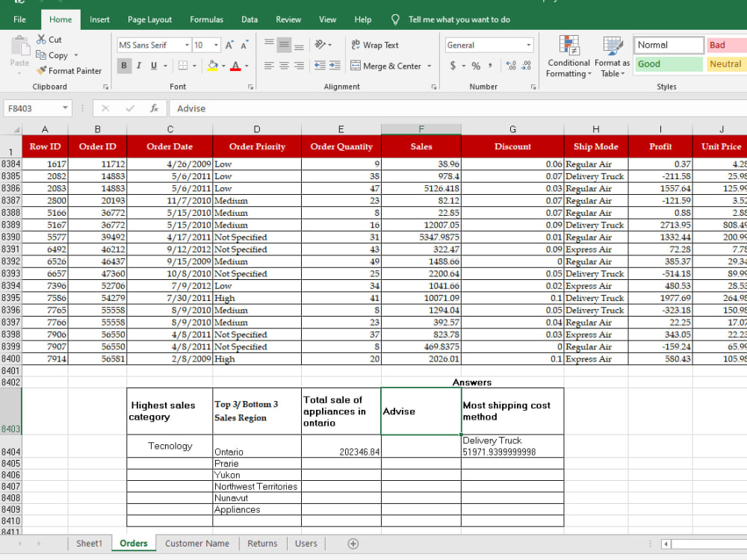Switch to the Insert ribbon tab
Image resolution: width=747 pixels, height=560 pixels.
tap(99, 19)
